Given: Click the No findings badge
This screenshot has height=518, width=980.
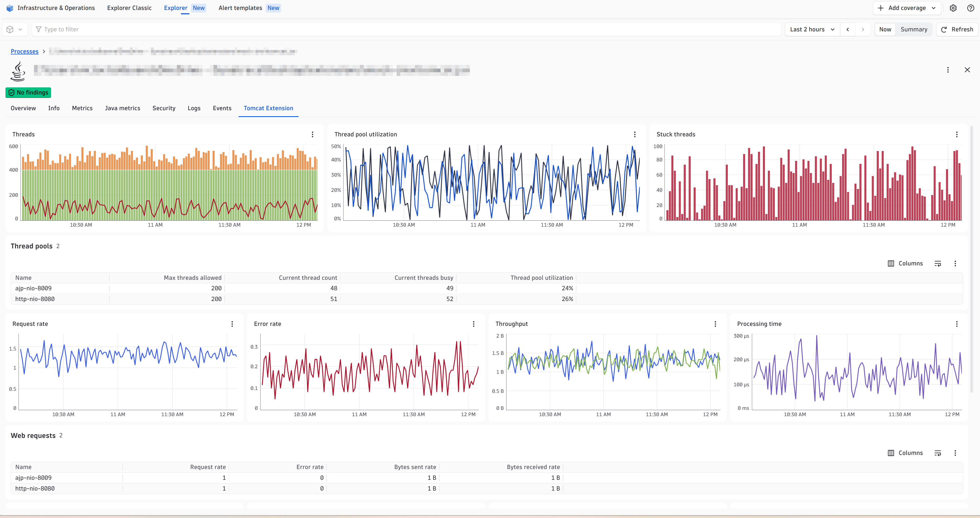Looking at the screenshot, I should [28, 92].
